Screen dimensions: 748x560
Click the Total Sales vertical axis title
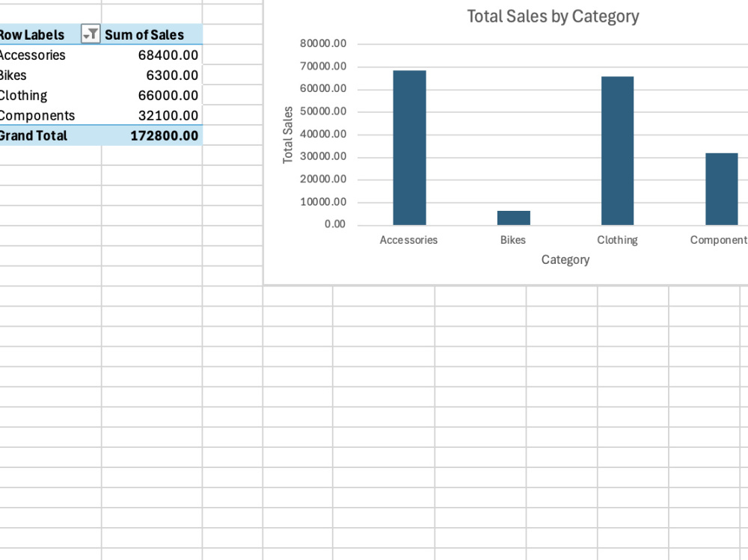288,135
